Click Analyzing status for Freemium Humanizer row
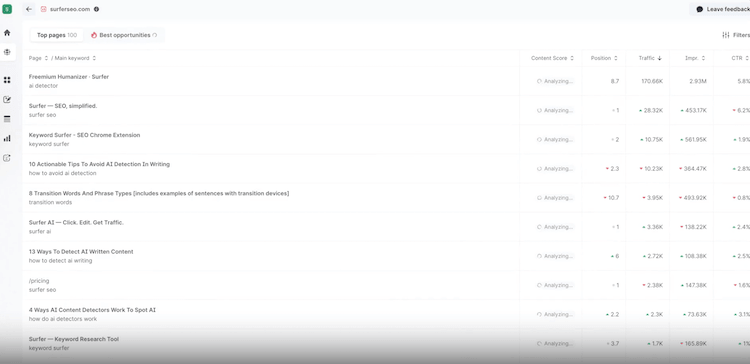The image size is (750, 364). point(555,81)
